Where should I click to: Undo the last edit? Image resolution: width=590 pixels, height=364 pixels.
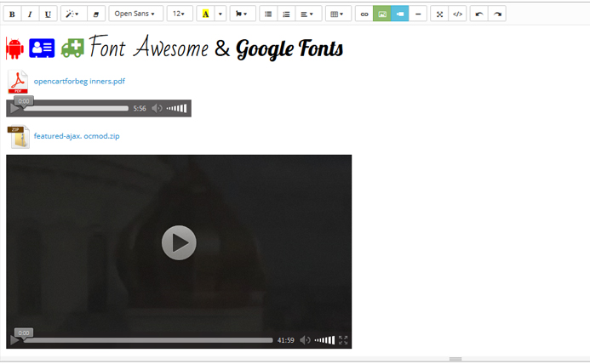479,14
